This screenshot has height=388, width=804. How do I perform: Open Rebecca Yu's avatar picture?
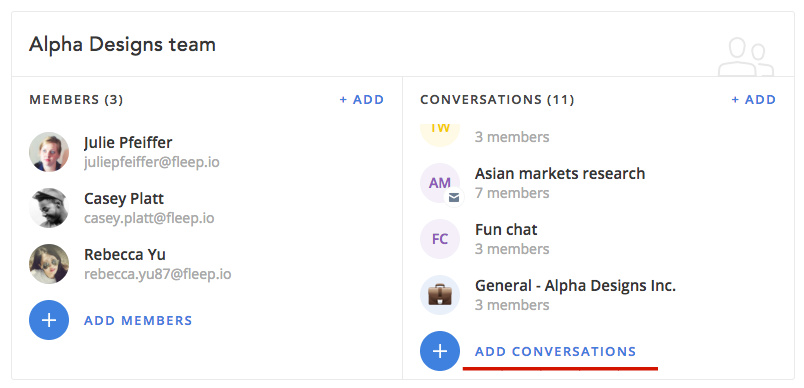49,263
